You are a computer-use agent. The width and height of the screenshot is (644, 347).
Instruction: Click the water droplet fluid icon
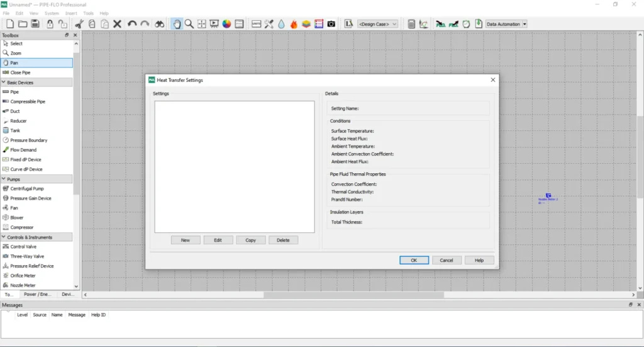coord(281,24)
